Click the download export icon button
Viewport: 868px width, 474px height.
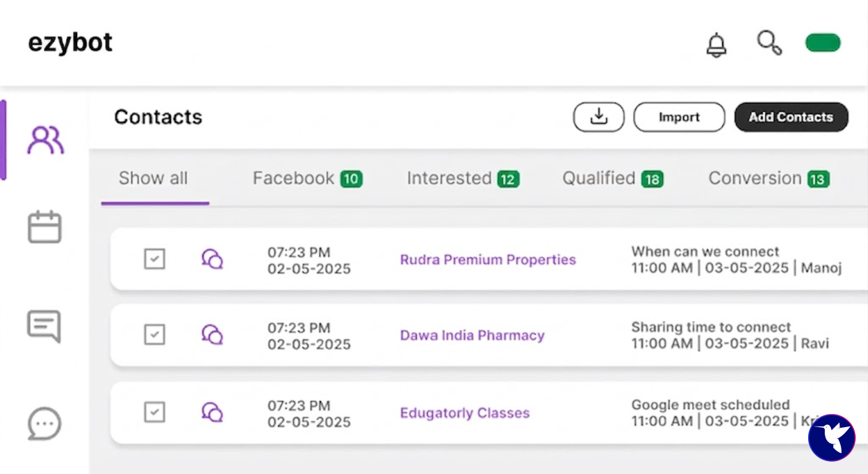(599, 117)
